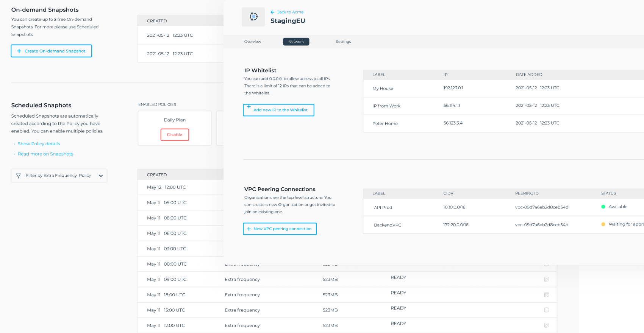644x333 pixels.
Task: Open the Settings tab
Action: click(x=343, y=42)
